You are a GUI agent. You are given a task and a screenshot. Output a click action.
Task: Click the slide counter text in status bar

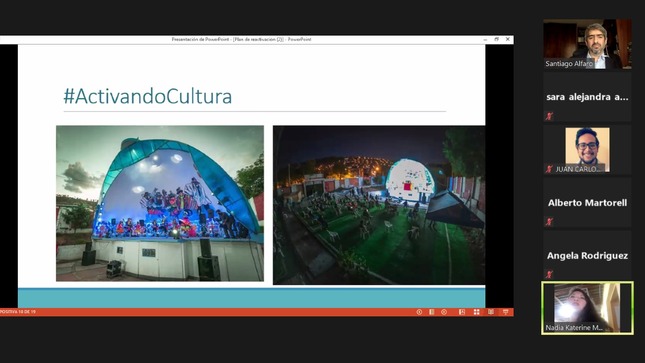coord(18,312)
